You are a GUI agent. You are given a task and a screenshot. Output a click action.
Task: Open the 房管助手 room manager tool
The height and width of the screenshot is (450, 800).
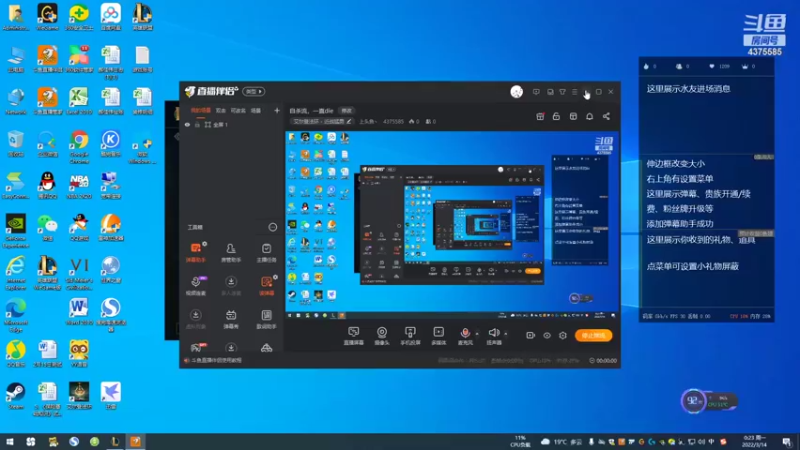(231, 252)
